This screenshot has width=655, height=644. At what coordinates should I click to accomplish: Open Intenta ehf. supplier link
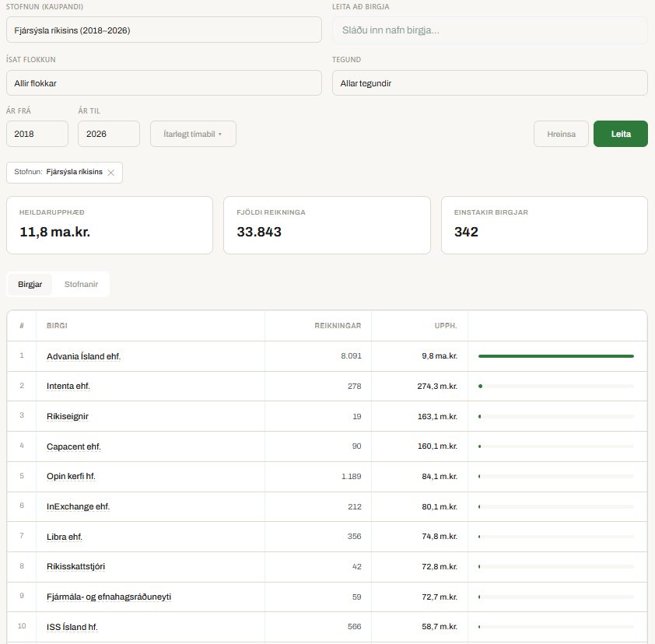tap(74, 386)
